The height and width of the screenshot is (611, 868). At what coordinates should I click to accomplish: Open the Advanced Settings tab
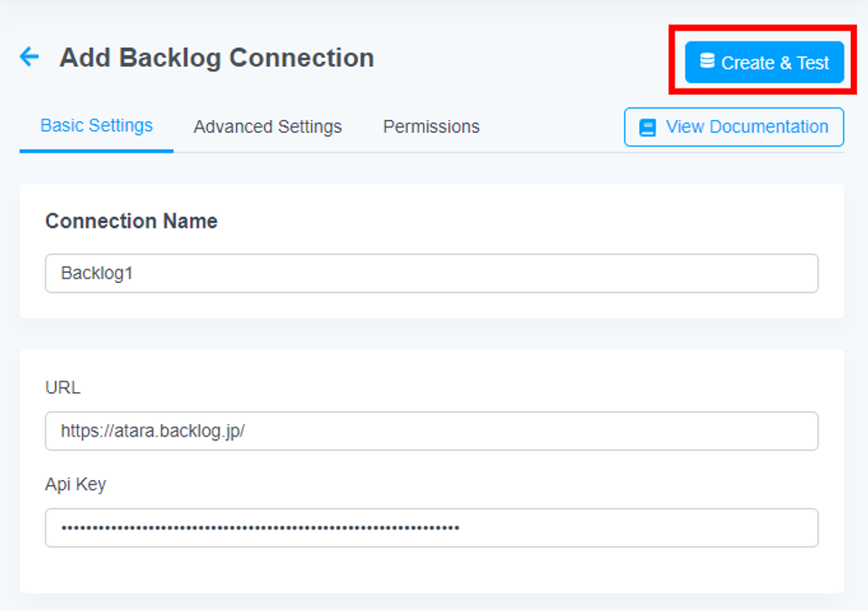tap(268, 127)
